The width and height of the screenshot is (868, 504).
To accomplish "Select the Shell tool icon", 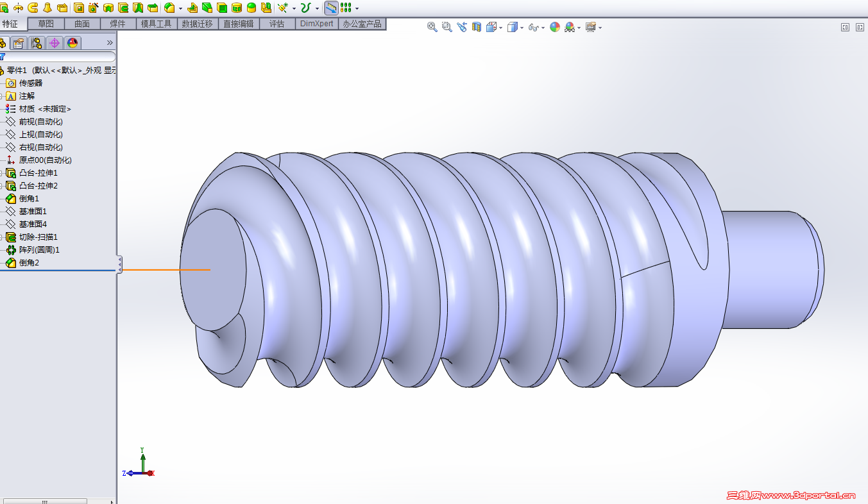I will (x=221, y=8).
